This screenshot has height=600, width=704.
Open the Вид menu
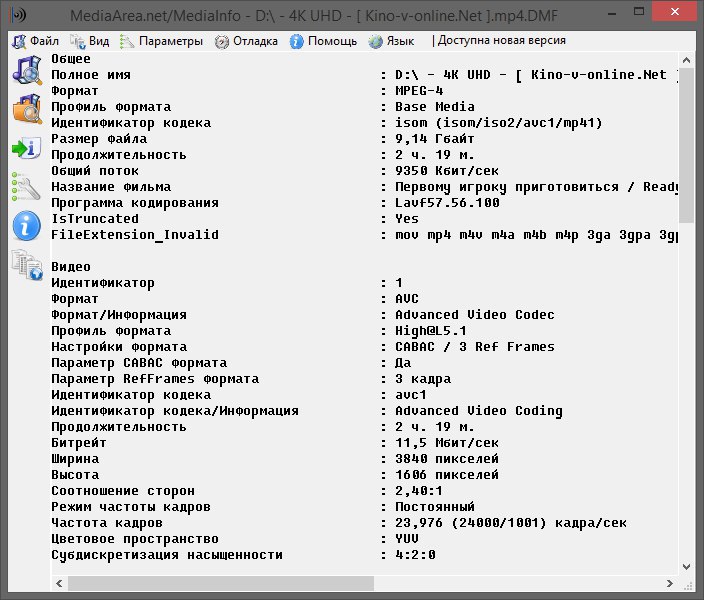click(90, 41)
